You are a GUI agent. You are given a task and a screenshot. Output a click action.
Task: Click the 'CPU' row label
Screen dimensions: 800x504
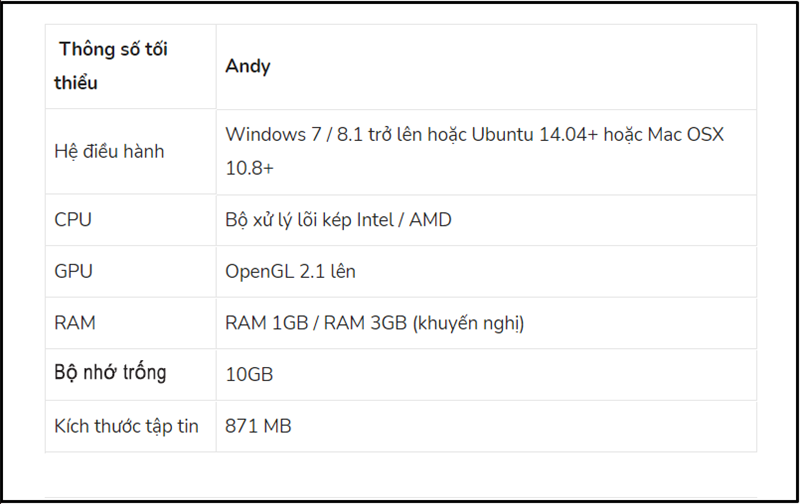pos(73,220)
